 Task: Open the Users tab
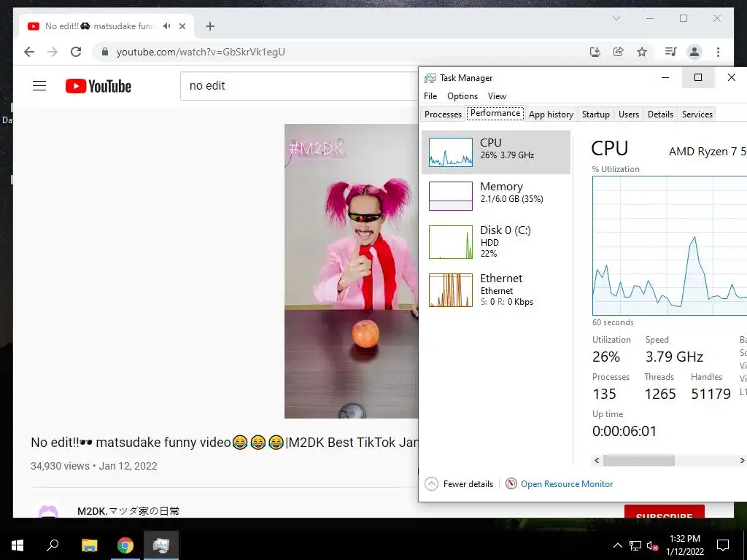point(628,114)
